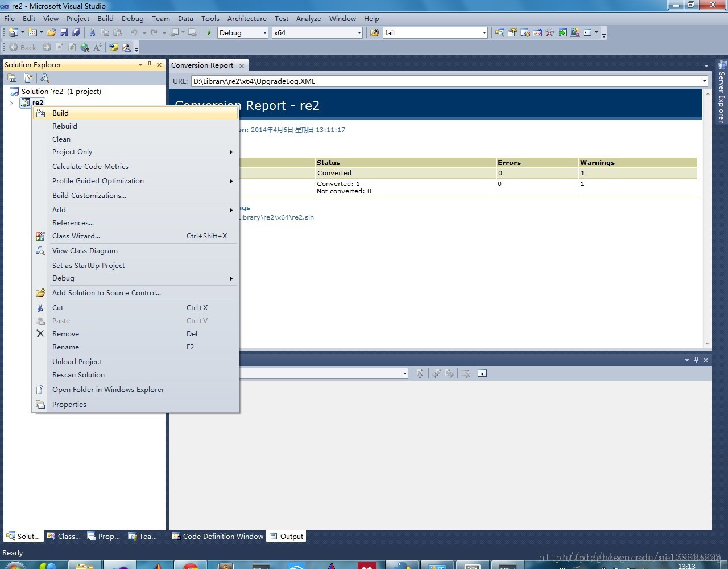
Task: Pin the Solution Explorer auto-hide icon
Action: click(150, 64)
